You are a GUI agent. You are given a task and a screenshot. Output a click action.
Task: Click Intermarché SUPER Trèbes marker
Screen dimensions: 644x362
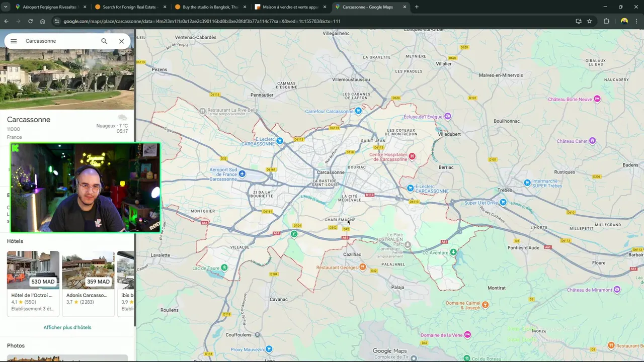pos(527,183)
